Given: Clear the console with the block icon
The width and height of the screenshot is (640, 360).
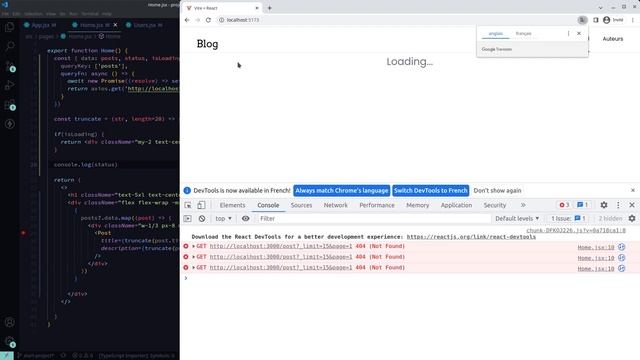Looking at the screenshot, I should pyautogui.click(x=202, y=219).
